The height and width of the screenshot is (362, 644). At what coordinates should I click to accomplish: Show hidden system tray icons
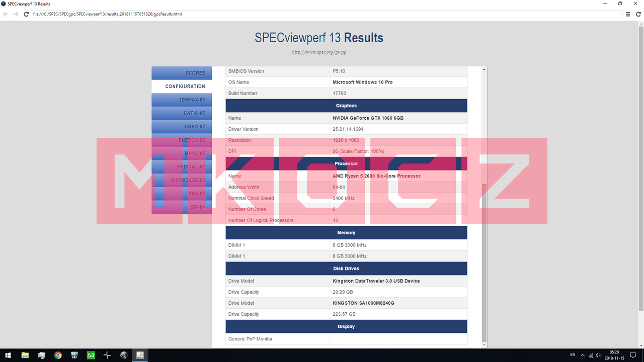tap(583, 355)
